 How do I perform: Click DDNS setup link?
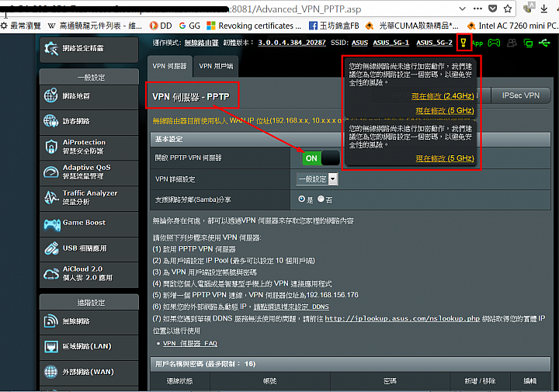(291, 307)
